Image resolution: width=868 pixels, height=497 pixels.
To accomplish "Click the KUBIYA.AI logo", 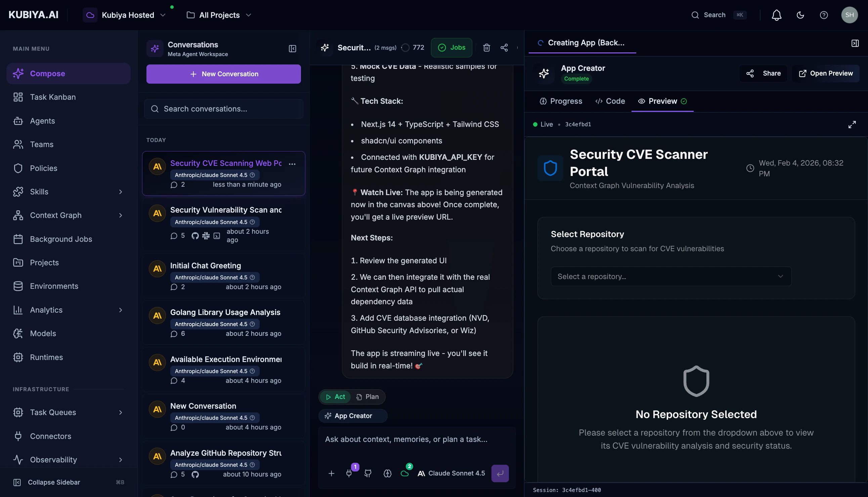I will 34,15.
